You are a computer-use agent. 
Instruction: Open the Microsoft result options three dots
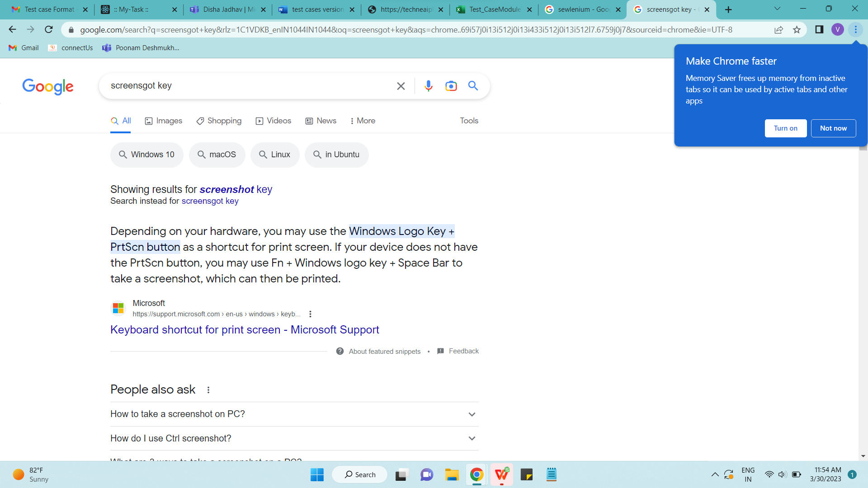coord(310,314)
